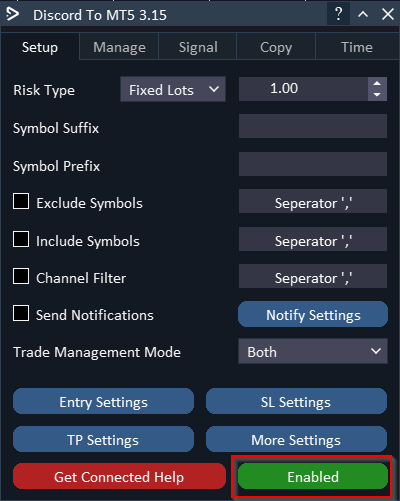
Task: Focus the Symbol Suffix input field
Action: point(313,126)
